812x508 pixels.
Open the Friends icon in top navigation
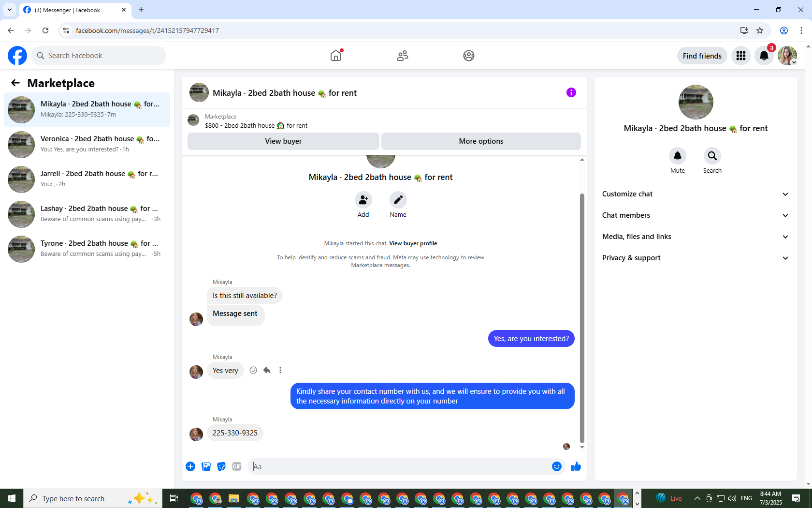point(403,56)
